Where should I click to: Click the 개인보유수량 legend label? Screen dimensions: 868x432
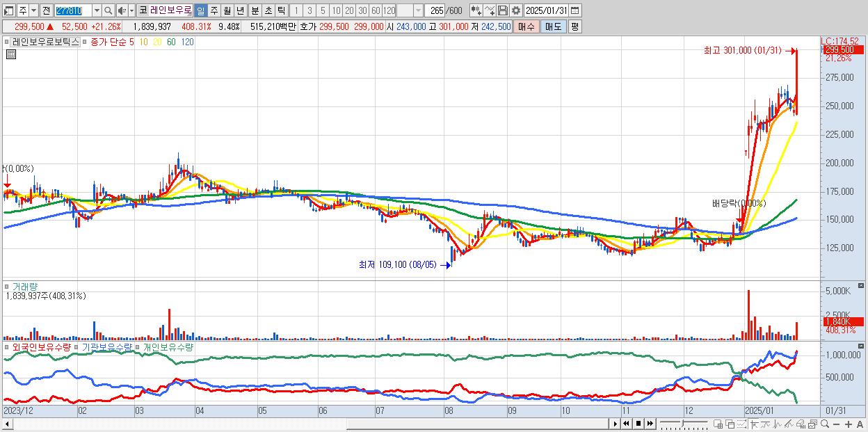pyautogui.click(x=168, y=346)
